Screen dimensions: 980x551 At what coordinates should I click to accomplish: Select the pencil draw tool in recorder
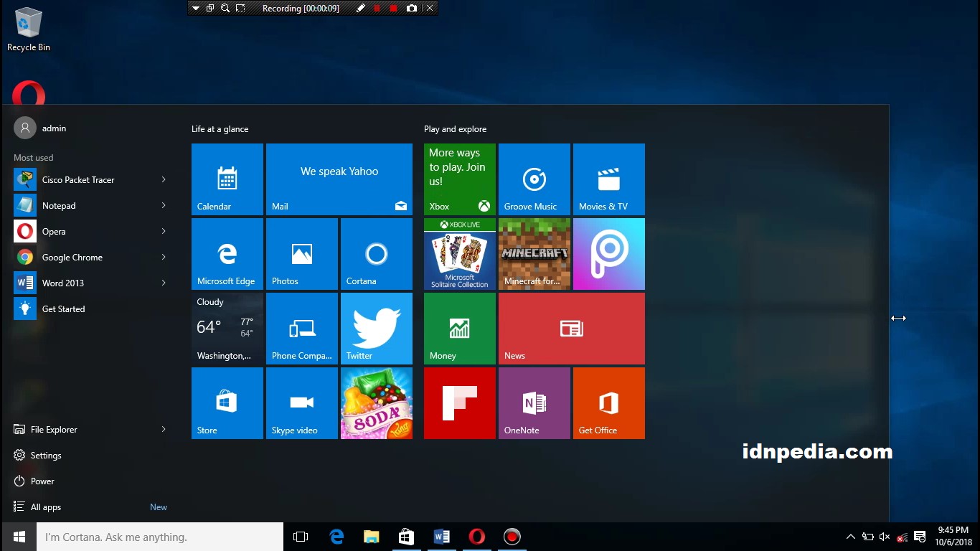(361, 8)
